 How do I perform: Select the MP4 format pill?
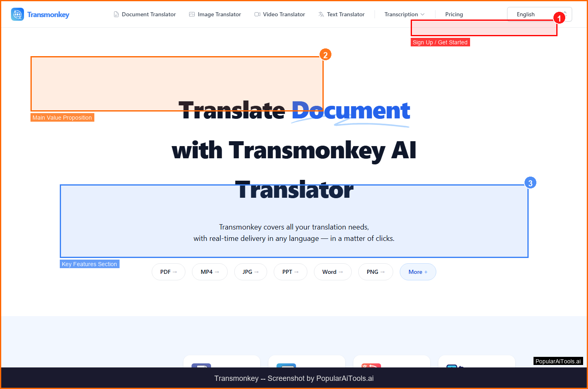(210, 272)
